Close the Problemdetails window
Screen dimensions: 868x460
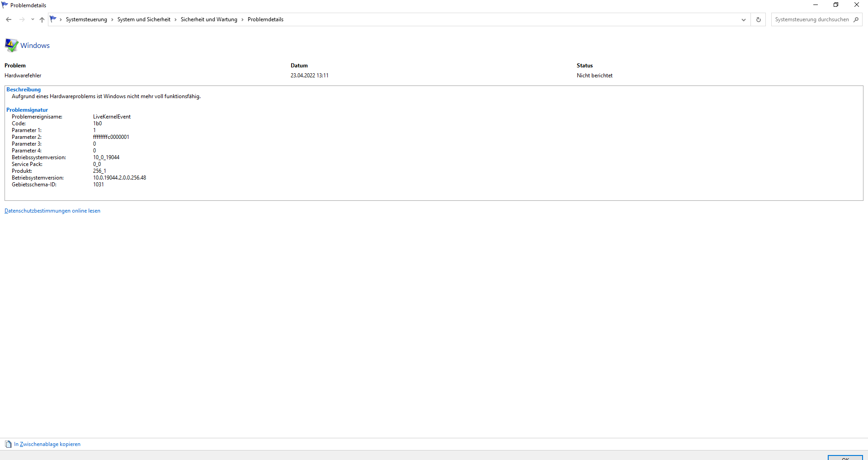857,5
